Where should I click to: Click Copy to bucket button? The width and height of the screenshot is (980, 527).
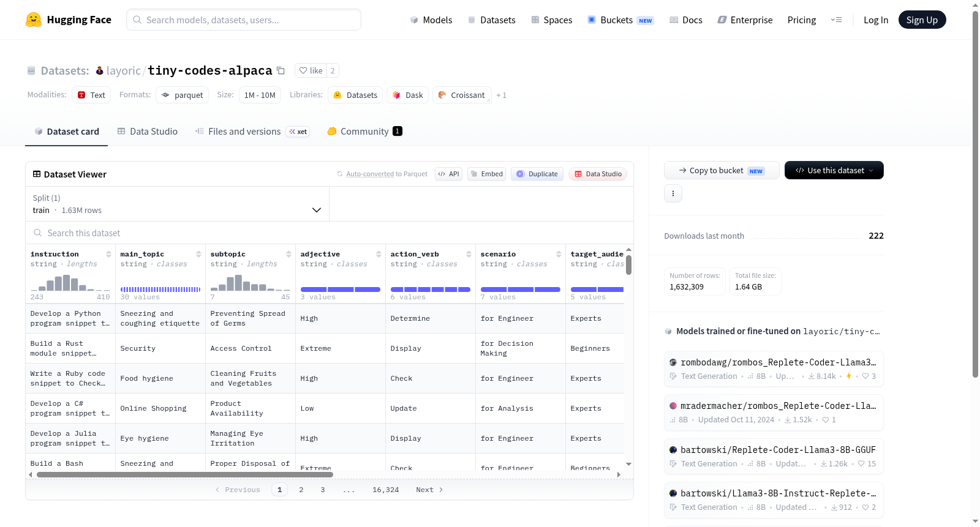pos(722,170)
